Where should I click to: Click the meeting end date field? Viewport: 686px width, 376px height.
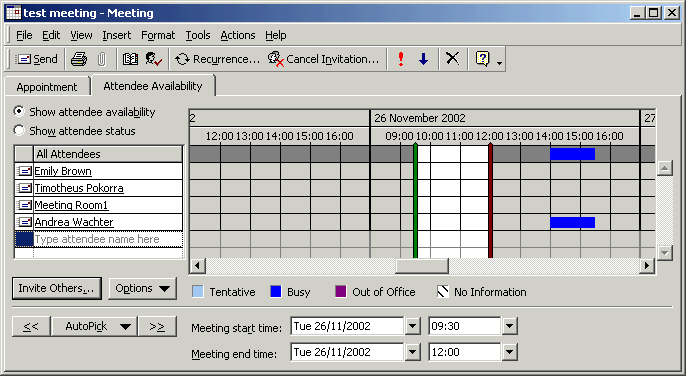[x=347, y=352]
